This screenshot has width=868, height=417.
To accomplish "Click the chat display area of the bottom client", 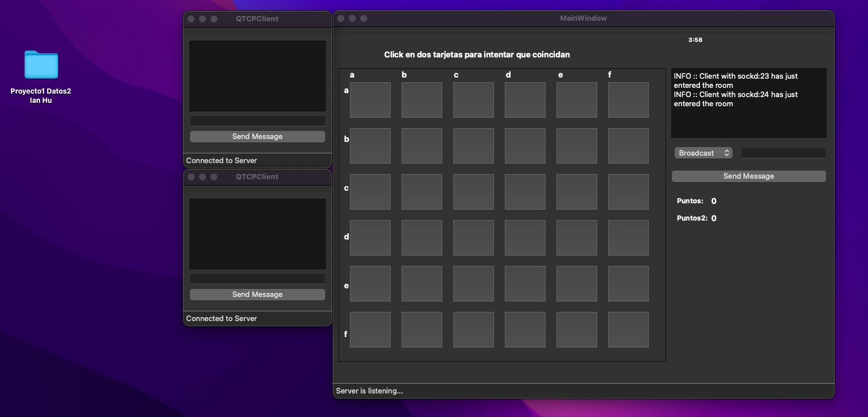I will tap(257, 234).
